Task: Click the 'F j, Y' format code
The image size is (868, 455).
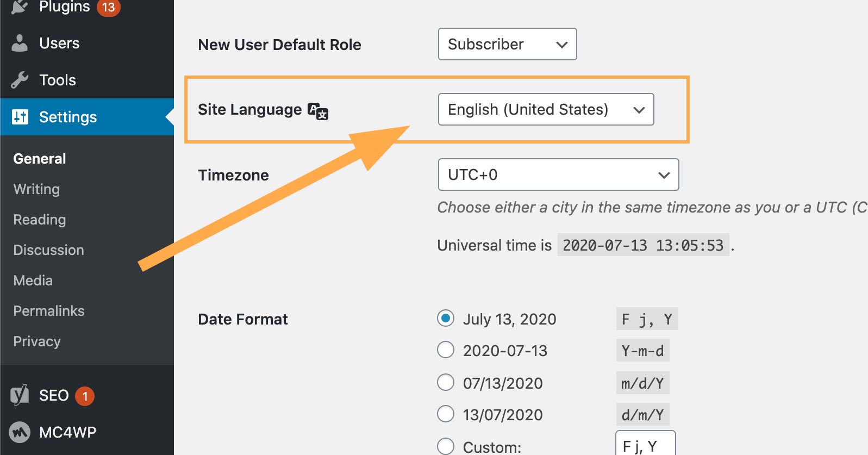Action: [x=647, y=319]
